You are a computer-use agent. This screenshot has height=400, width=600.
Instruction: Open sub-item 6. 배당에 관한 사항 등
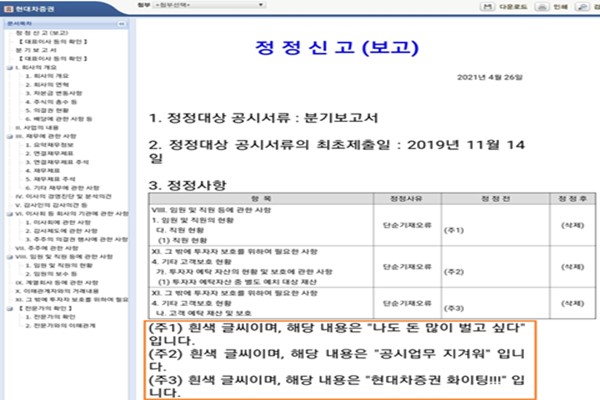(59, 119)
